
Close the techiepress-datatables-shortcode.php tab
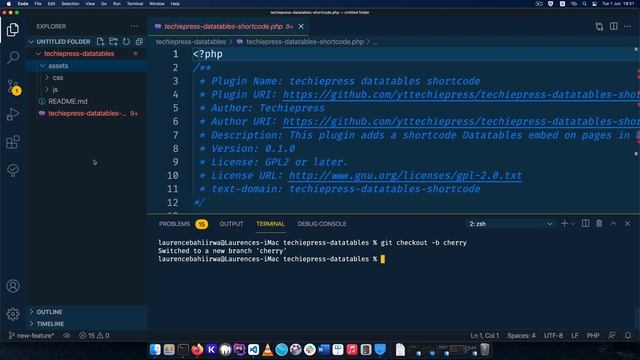[301, 27]
